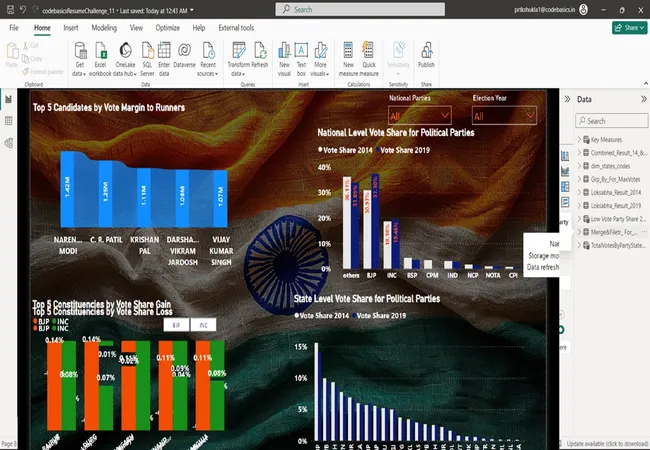650x450 pixels.
Task: Switch to Model view in sidebar
Action: coord(9,143)
